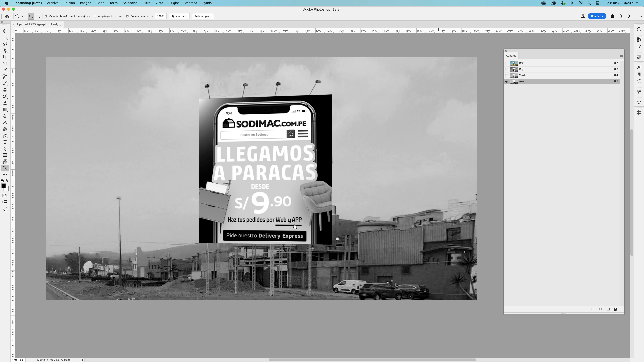Select the Eyedropper tool
The image size is (644, 362).
pyautogui.click(x=5, y=70)
